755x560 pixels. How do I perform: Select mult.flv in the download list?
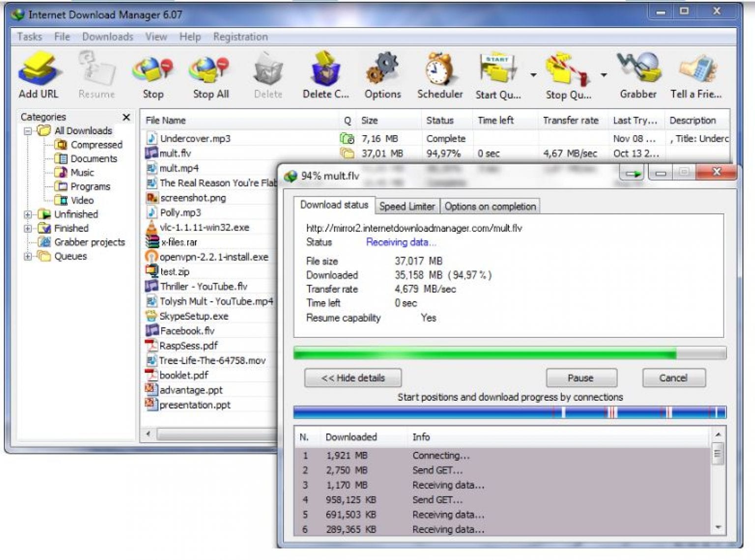coord(177,153)
